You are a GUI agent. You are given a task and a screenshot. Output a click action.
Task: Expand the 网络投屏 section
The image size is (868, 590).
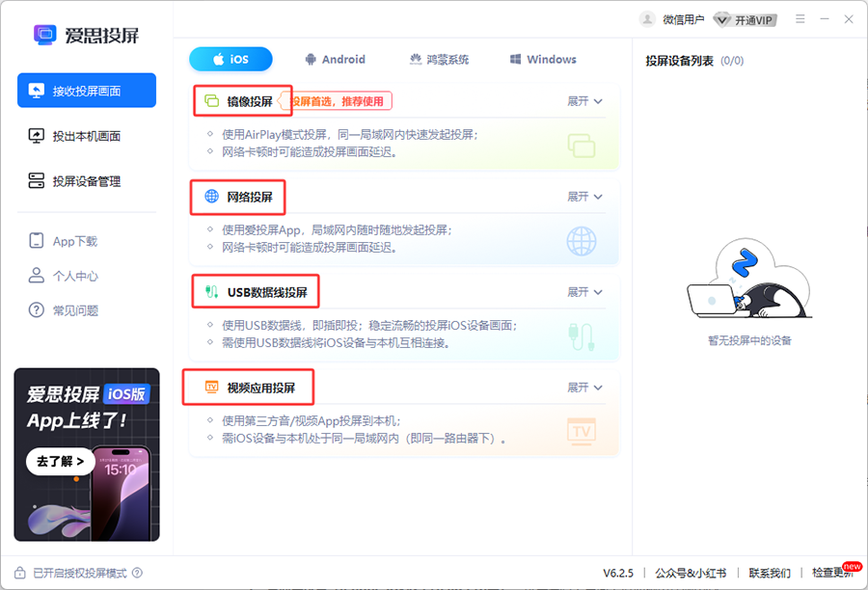click(x=584, y=197)
